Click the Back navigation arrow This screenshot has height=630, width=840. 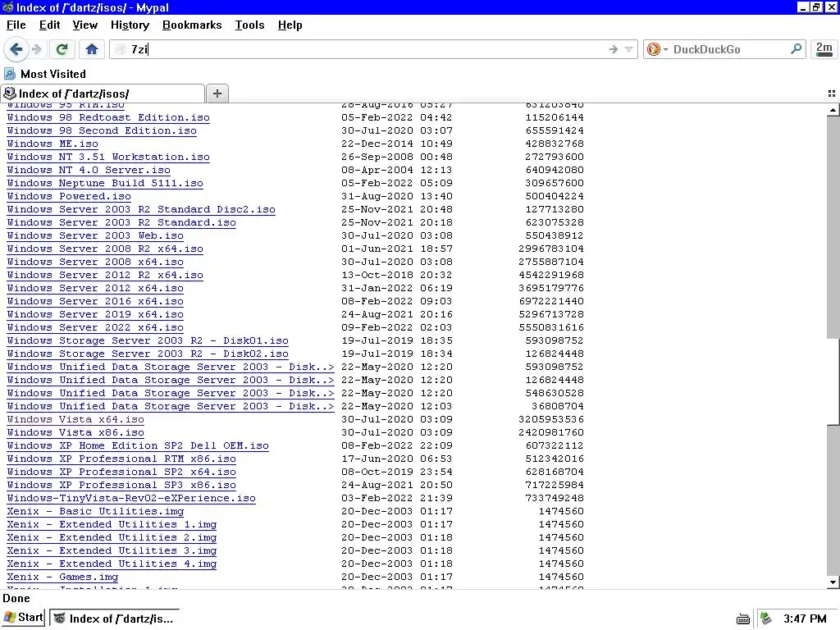pyautogui.click(x=16, y=49)
